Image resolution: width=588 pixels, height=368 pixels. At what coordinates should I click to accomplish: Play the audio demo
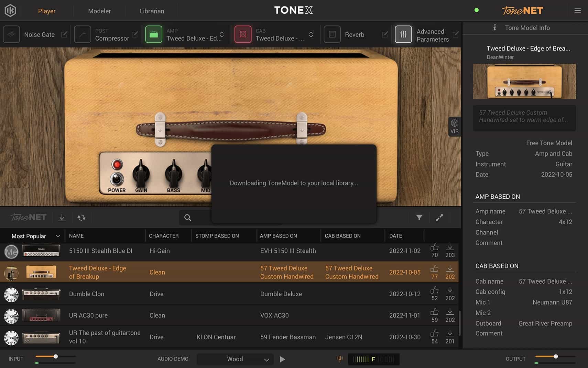click(x=282, y=359)
